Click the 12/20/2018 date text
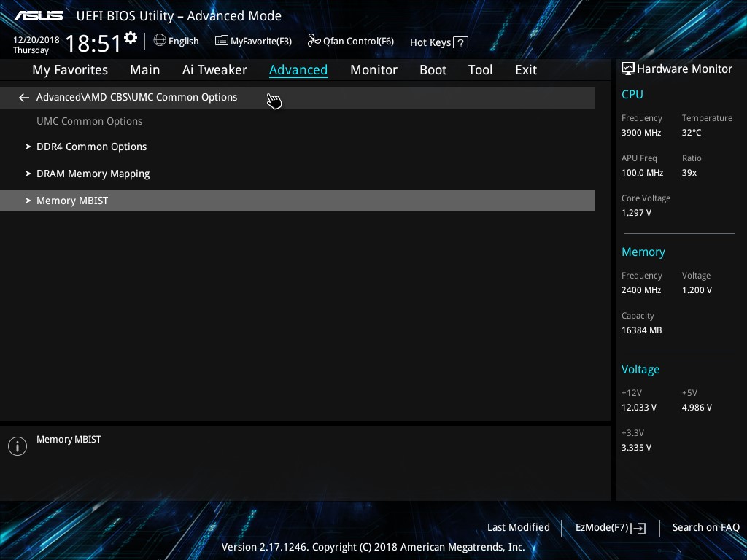 point(36,40)
